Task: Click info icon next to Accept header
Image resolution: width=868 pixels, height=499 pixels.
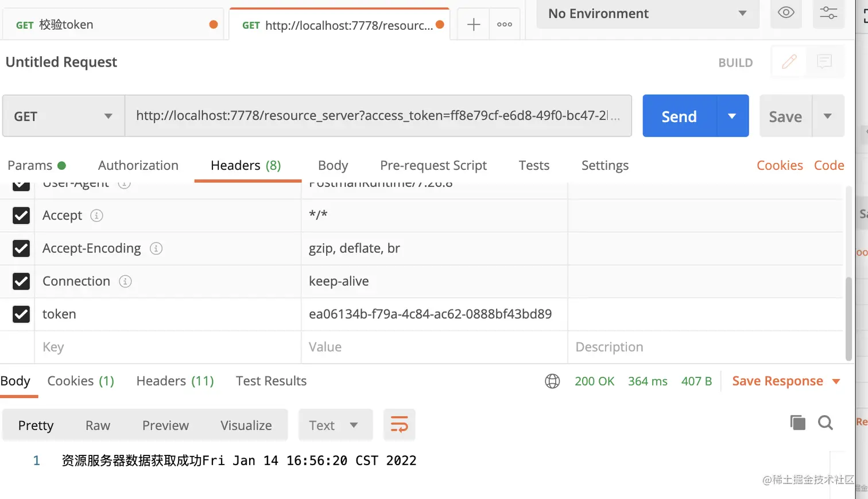Action: tap(97, 216)
